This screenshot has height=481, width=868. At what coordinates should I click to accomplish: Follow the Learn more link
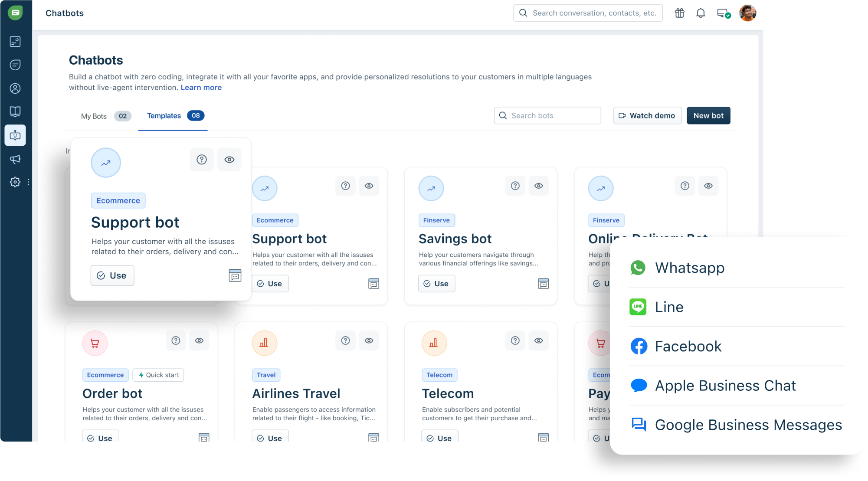coord(201,87)
